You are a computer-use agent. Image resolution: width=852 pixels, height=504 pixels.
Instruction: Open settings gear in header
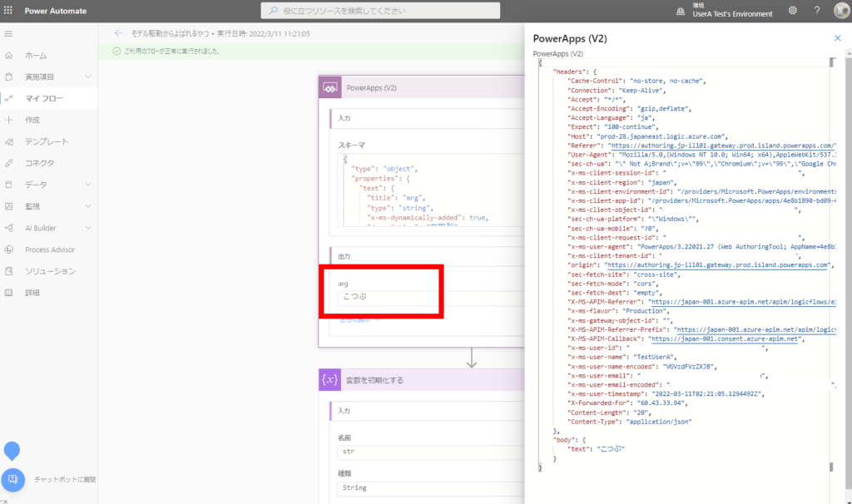793,10
